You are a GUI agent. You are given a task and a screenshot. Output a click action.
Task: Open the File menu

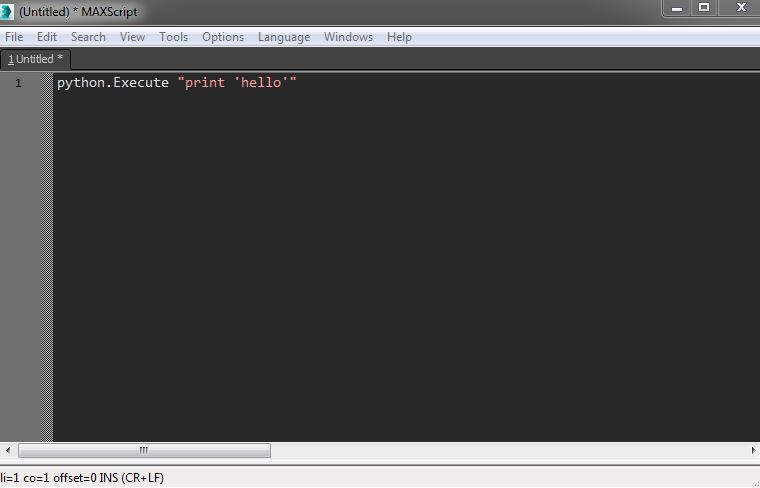[14, 37]
